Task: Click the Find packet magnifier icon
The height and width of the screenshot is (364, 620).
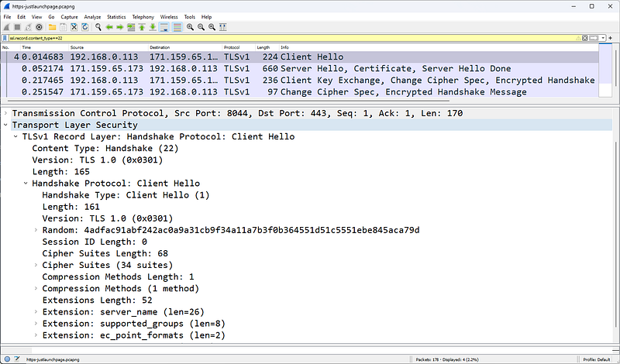Action: click(98, 27)
